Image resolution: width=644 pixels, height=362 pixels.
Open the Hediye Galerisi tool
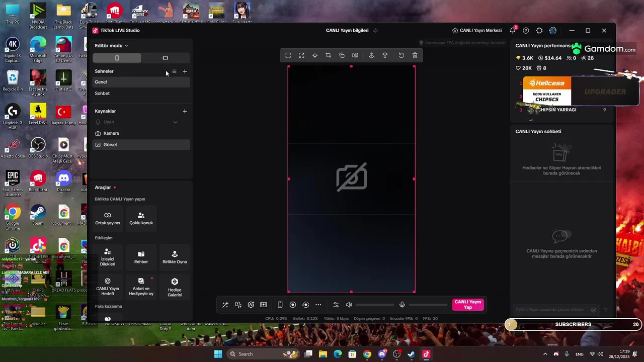175,287
